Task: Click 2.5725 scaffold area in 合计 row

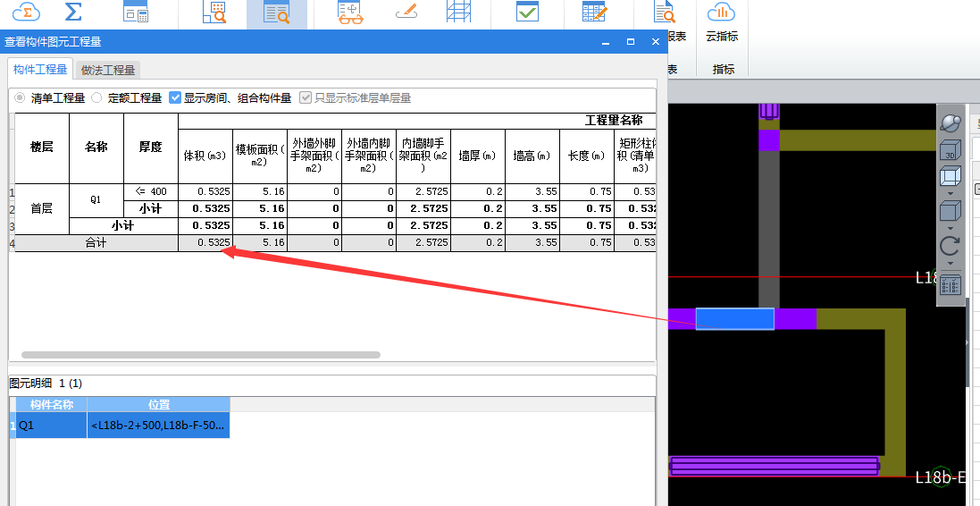Action: pos(423,242)
